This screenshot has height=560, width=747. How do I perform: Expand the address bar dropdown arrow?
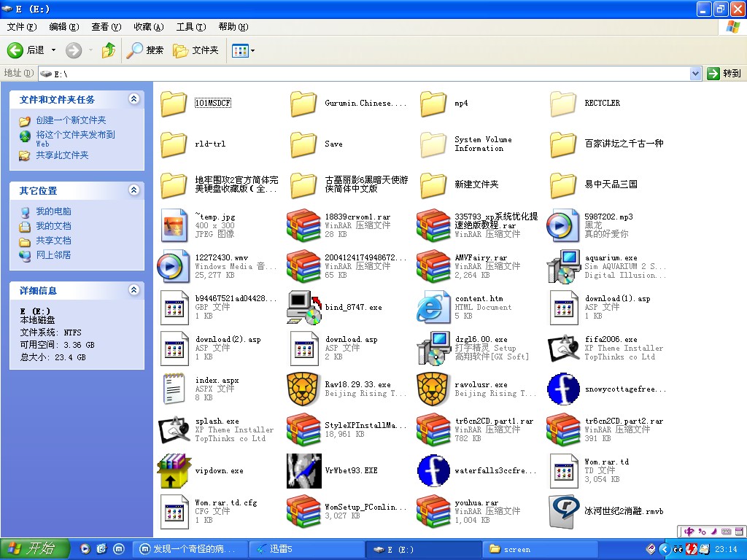[x=695, y=74]
